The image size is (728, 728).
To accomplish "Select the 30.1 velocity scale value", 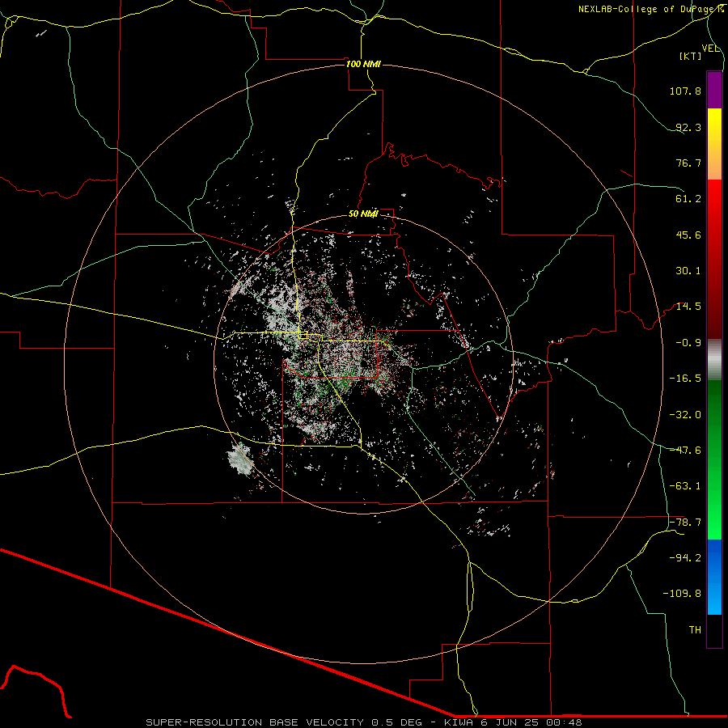I will pos(688,271).
